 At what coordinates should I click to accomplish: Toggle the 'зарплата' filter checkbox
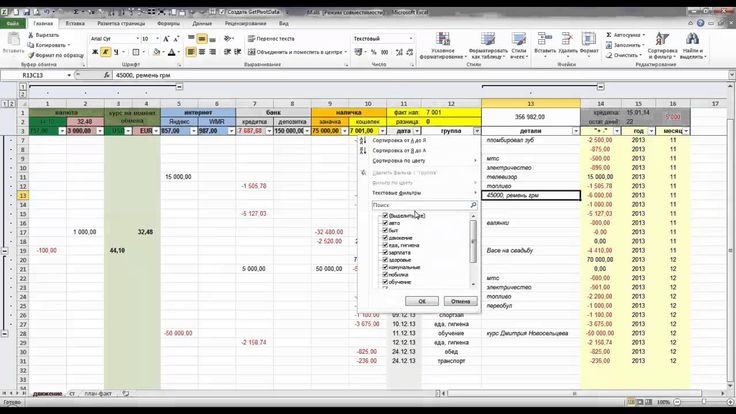click(x=385, y=254)
